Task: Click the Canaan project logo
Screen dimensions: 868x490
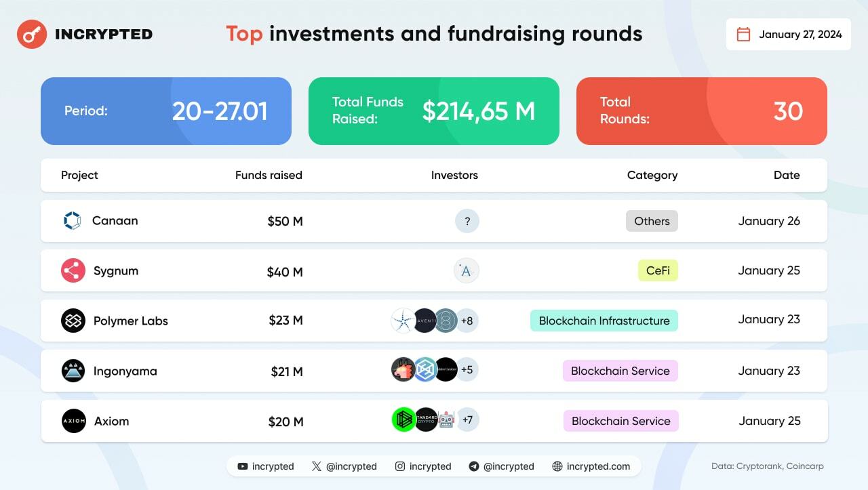Action: [72, 221]
